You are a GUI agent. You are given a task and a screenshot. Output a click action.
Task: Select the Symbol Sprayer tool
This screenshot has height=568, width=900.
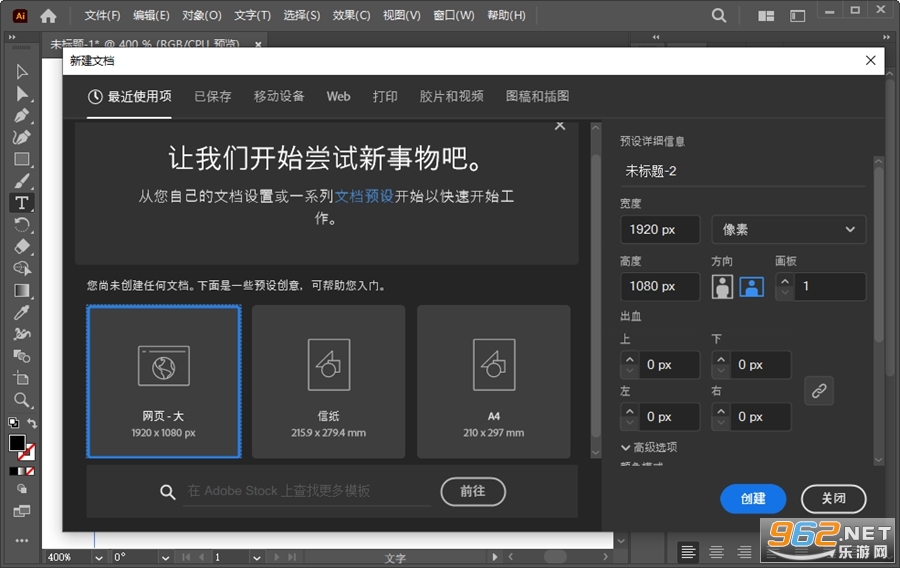click(x=22, y=334)
